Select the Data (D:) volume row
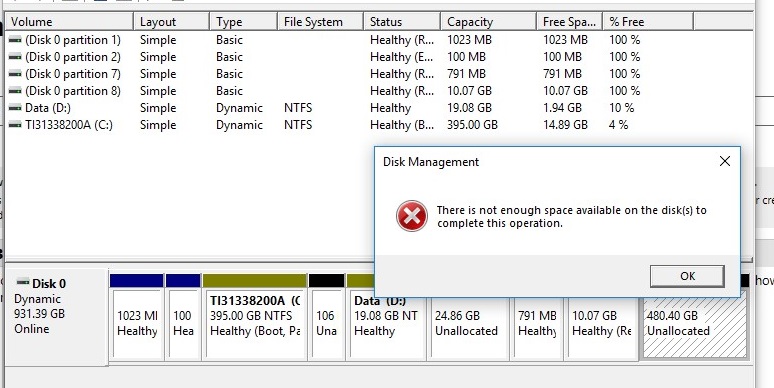Image resolution: width=774 pixels, height=388 pixels. (x=379, y=108)
